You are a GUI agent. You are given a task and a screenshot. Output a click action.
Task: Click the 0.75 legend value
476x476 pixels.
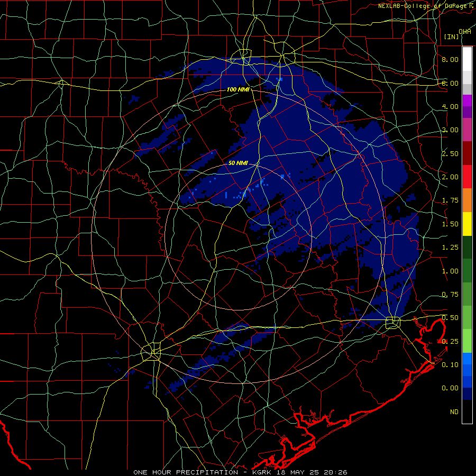(450, 295)
